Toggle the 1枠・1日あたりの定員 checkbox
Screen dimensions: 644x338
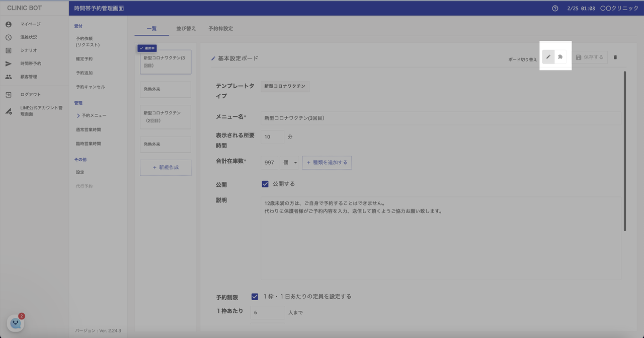255,297
